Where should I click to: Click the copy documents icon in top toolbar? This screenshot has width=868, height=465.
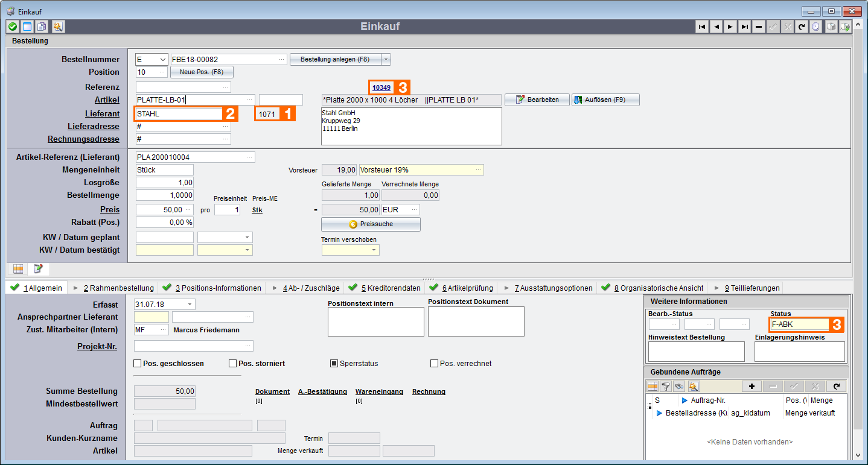[x=42, y=27]
